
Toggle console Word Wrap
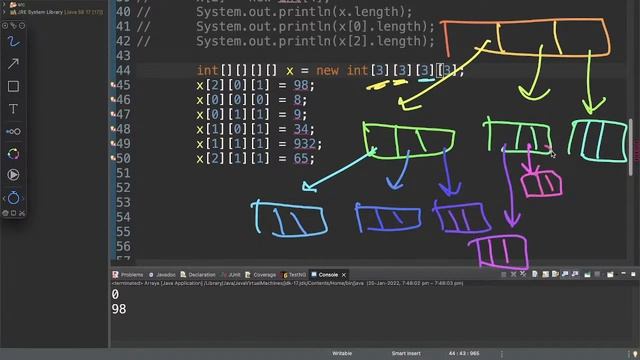click(x=555, y=275)
